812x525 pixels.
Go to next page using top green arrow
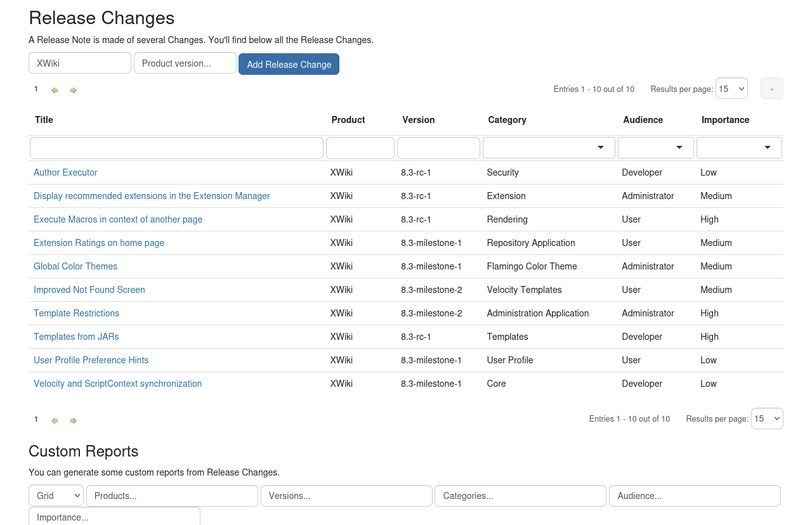(74, 91)
